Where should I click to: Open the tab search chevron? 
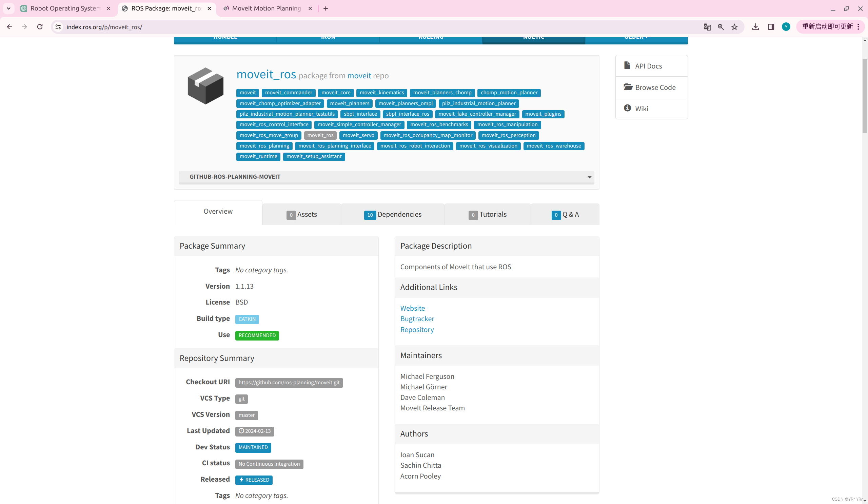pos(8,8)
